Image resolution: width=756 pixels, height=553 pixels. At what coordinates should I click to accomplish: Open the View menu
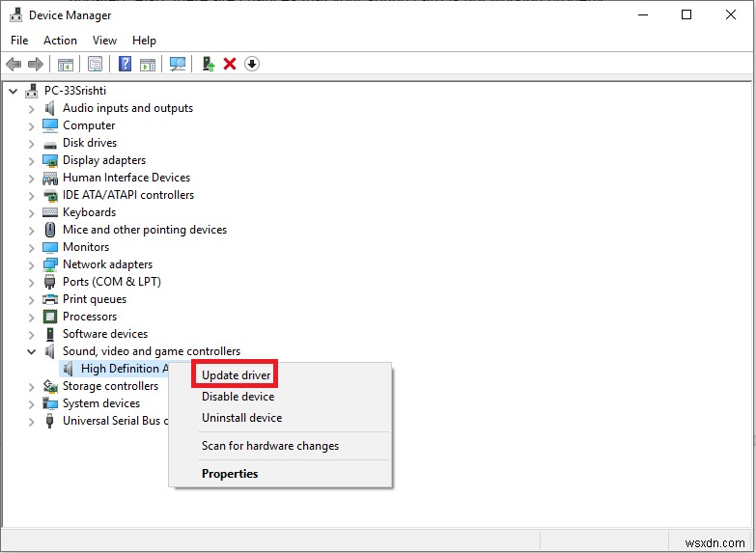(104, 40)
